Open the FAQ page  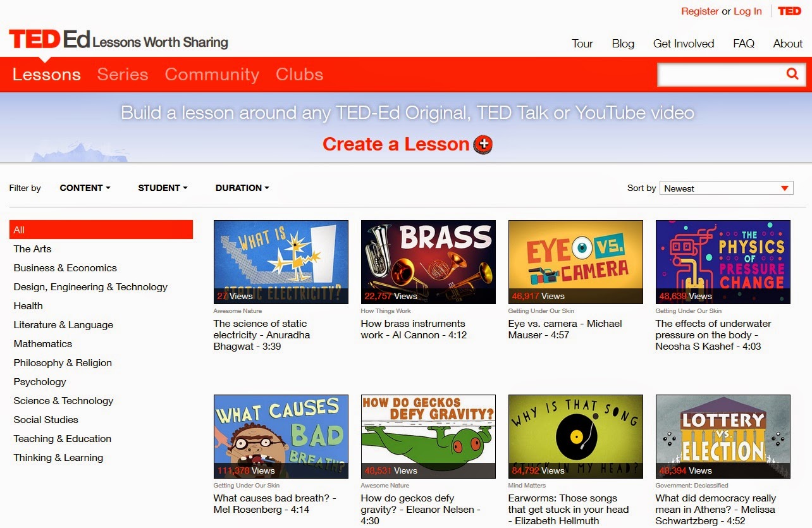tap(744, 43)
